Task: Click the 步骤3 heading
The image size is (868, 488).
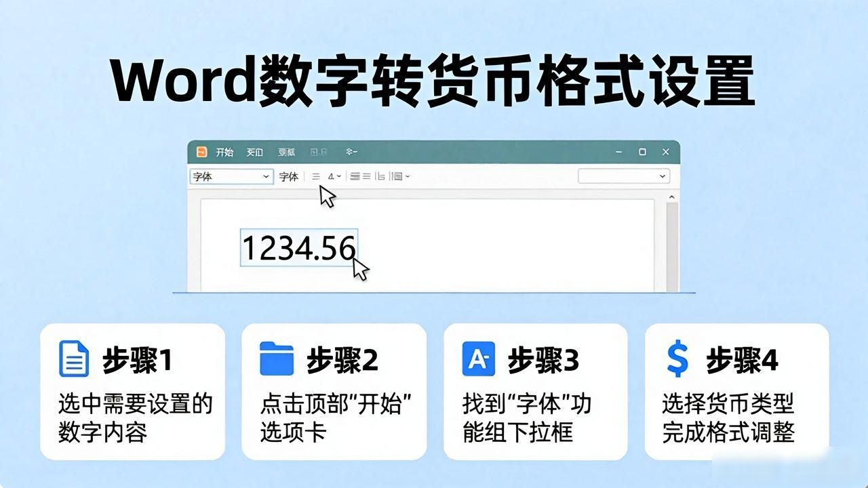Action: pyautogui.click(x=543, y=360)
